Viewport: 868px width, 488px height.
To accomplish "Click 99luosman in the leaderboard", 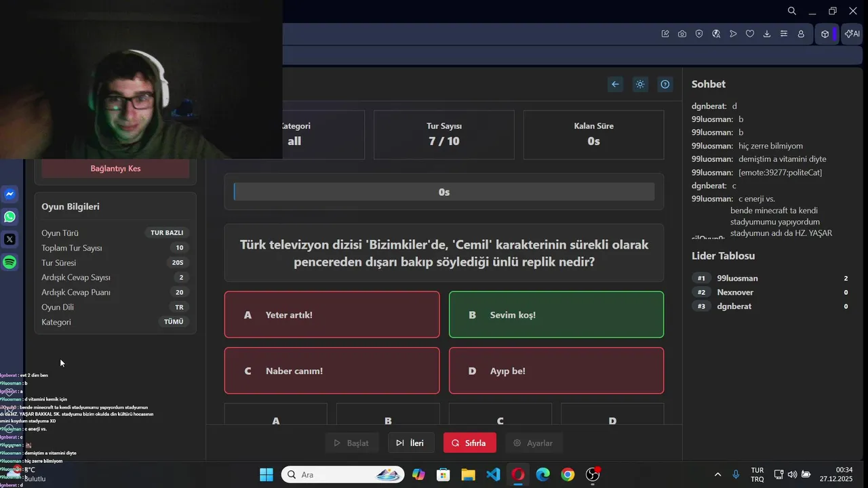I will (737, 279).
